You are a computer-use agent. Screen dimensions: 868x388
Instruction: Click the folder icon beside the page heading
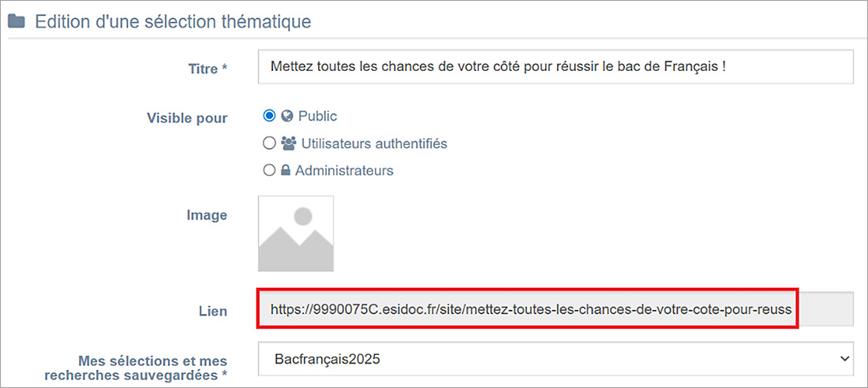pos(16,21)
